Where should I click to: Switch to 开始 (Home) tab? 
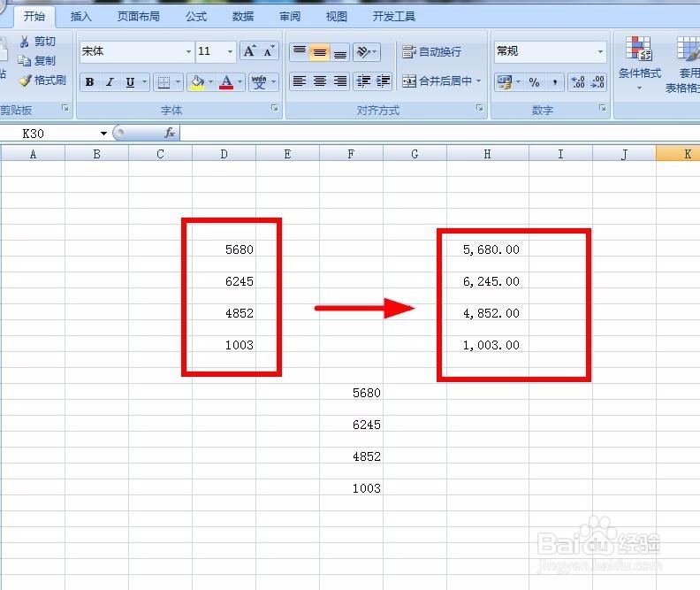(34, 17)
